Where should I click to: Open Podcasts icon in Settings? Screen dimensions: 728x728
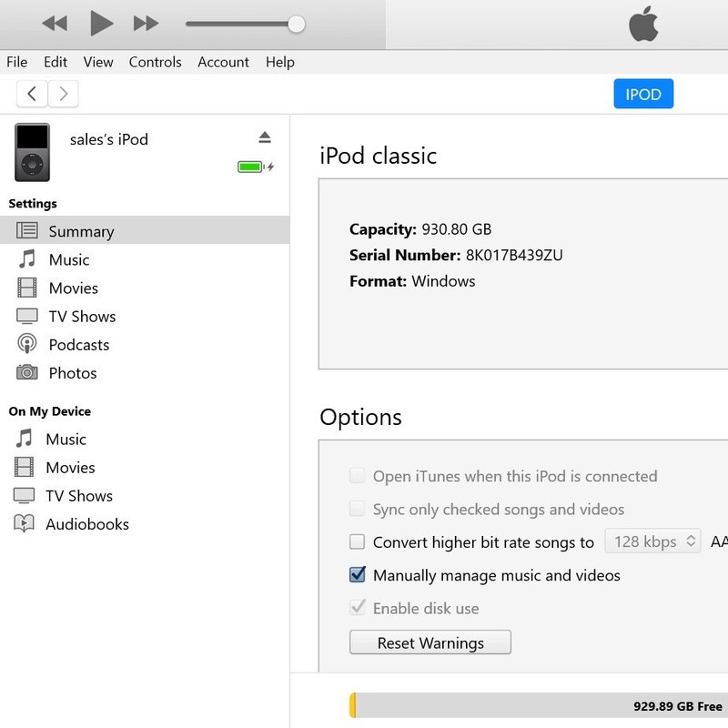coord(27,344)
